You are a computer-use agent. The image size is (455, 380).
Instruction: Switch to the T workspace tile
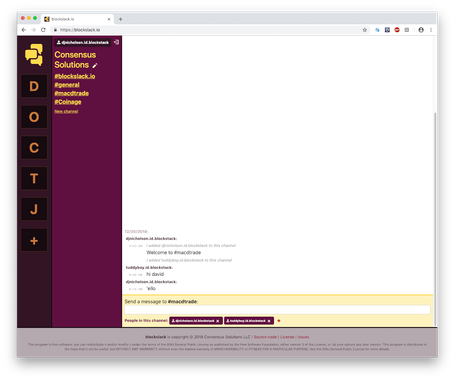click(x=34, y=178)
